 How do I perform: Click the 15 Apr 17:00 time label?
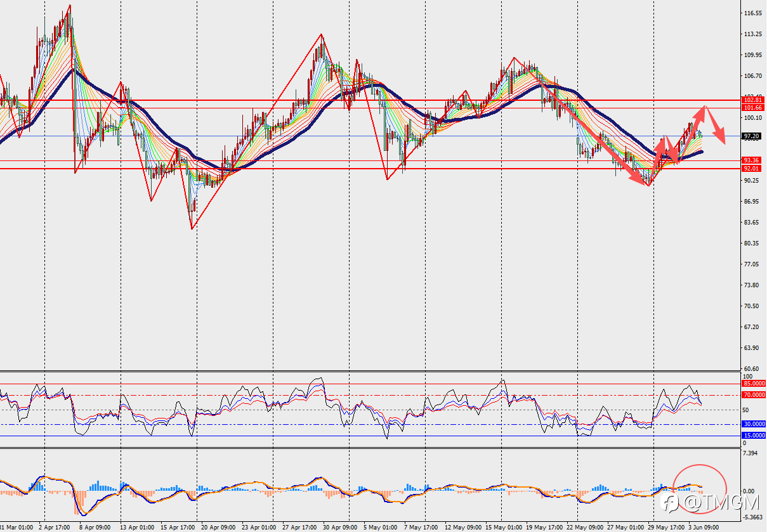click(x=178, y=528)
